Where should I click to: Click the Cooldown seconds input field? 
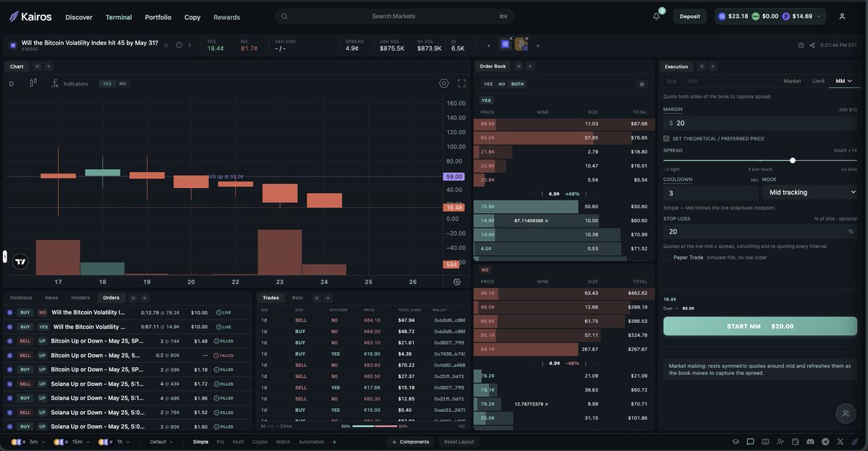point(710,193)
